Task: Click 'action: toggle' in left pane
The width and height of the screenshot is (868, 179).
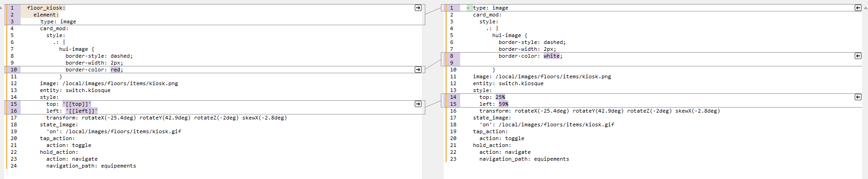Action: 69,145
